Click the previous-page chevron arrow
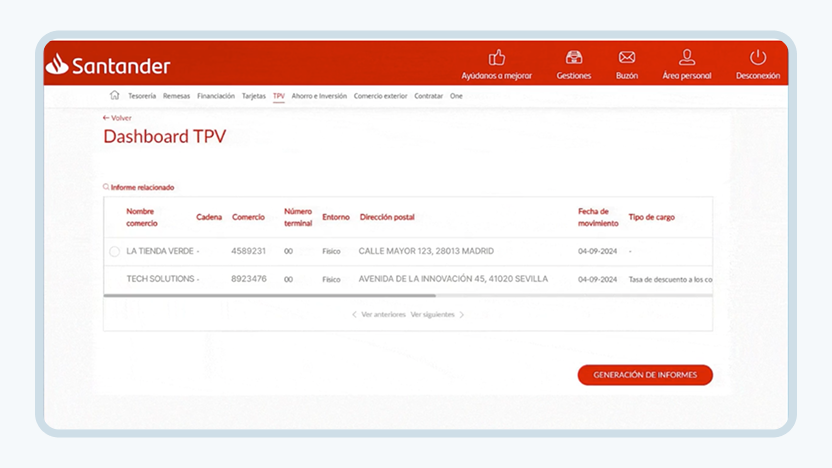 pos(354,315)
